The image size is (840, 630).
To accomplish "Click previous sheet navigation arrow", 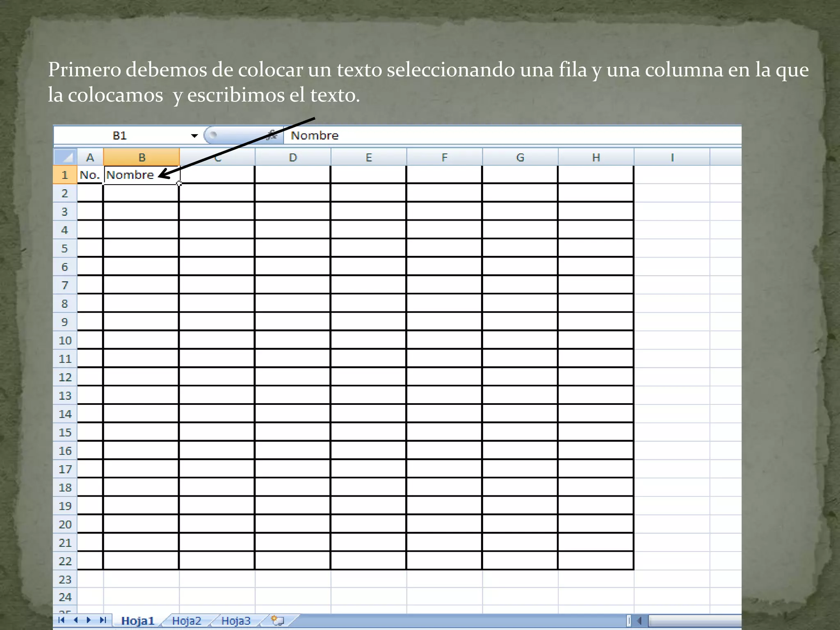I will click(x=75, y=620).
